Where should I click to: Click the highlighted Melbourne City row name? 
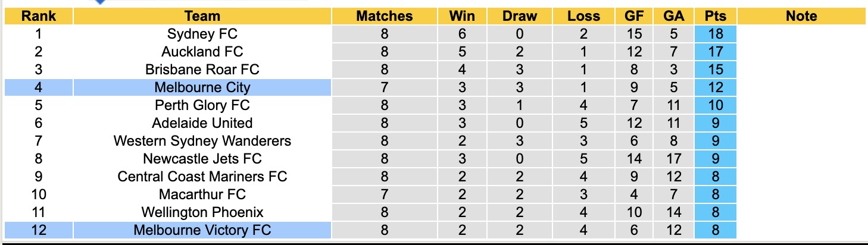202,87
